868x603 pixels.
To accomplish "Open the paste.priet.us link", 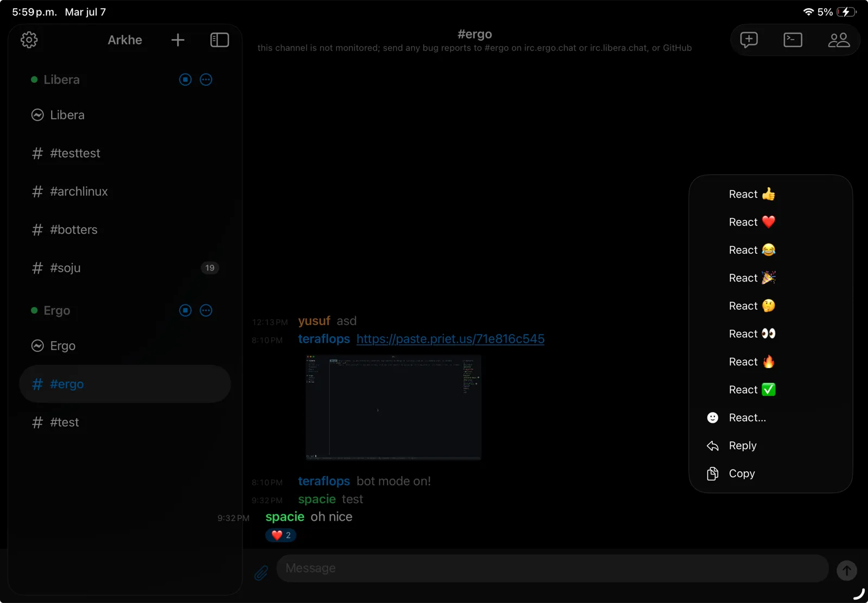I will 450,339.
